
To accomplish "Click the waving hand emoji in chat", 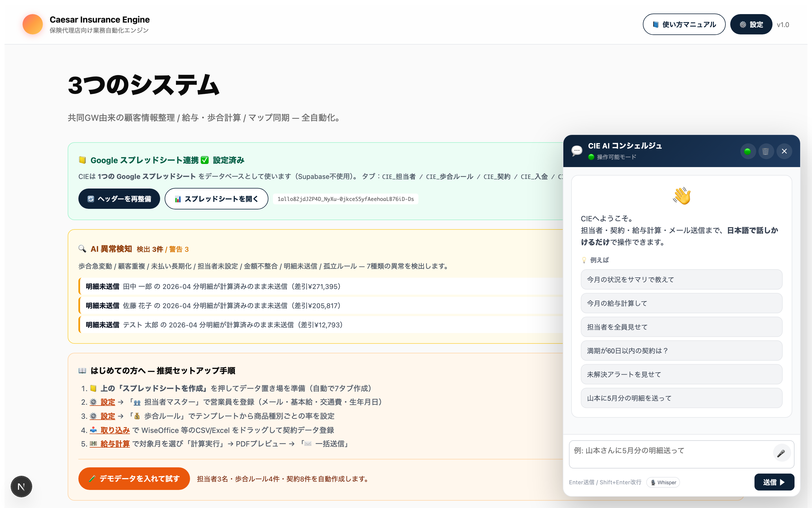I will pyautogui.click(x=681, y=196).
